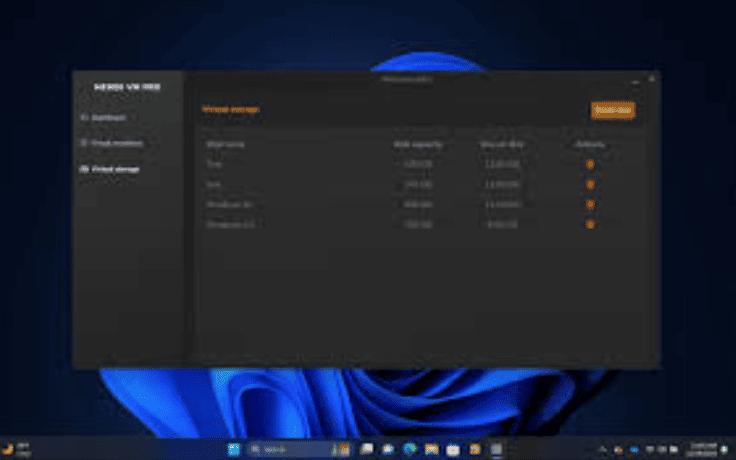The width and height of the screenshot is (736, 460).
Task: Click the Disk capacity column header
Action: (x=418, y=145)
